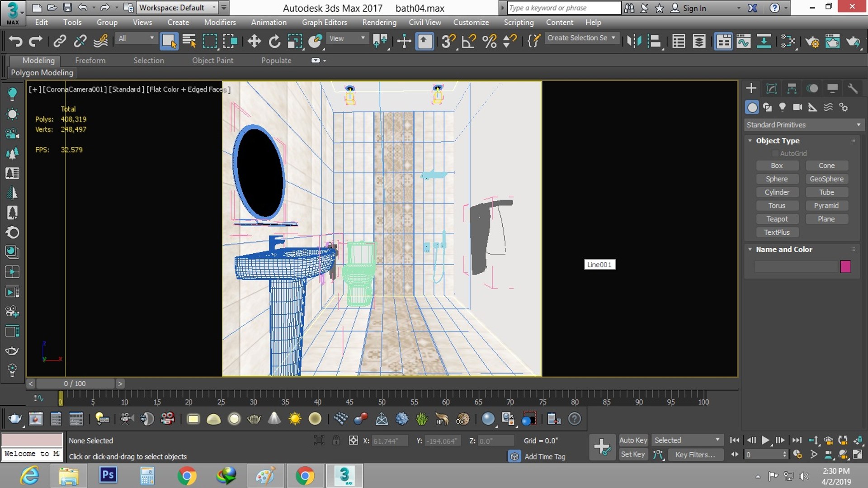Open the View reference coordinate dropdown

pos(347,38)
